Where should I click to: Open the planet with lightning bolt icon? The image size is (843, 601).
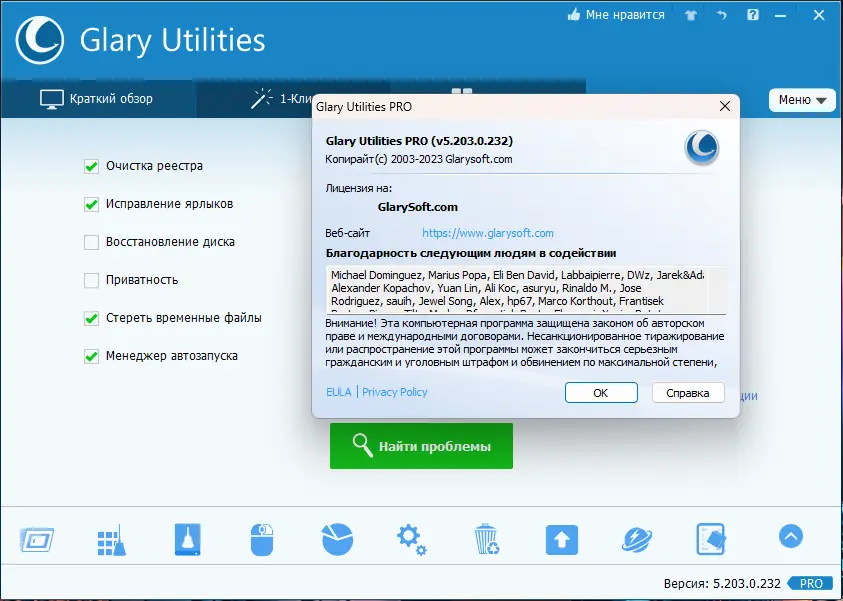pyautogui.click(x=637, y=540)
